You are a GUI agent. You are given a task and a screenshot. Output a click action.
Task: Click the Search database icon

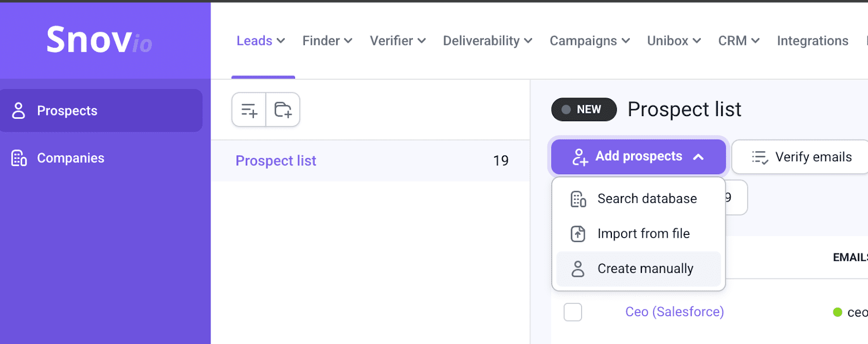point(578,199)
